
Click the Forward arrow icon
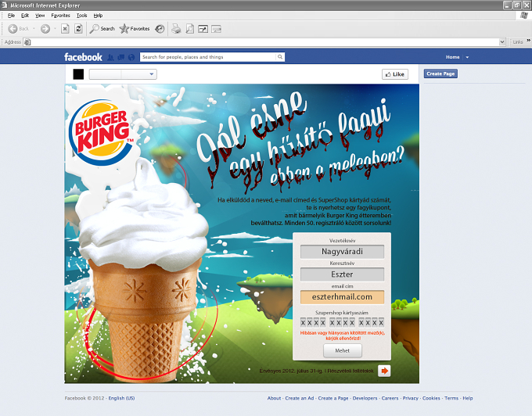[45, 29]
